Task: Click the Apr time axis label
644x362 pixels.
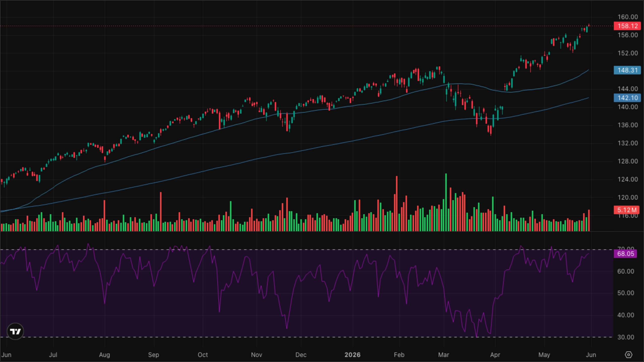Action: [x=495, y=355]
